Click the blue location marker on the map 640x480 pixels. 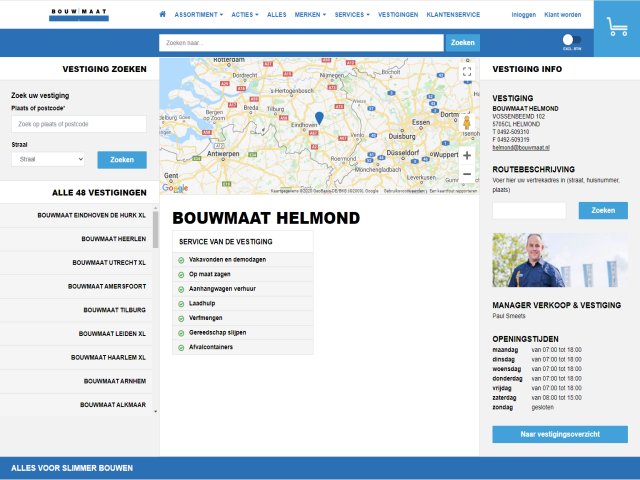click(319, 118)
